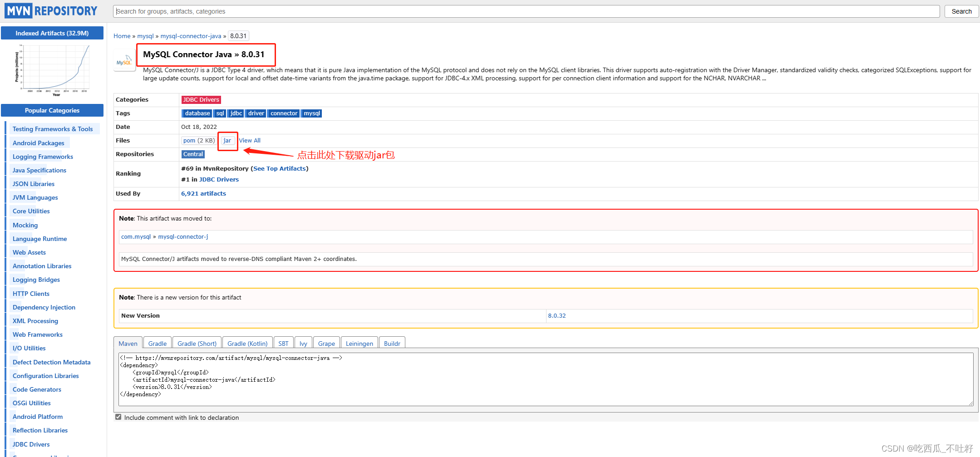
Task: Open Code Generators category
Action: click(x=37, y=389)
